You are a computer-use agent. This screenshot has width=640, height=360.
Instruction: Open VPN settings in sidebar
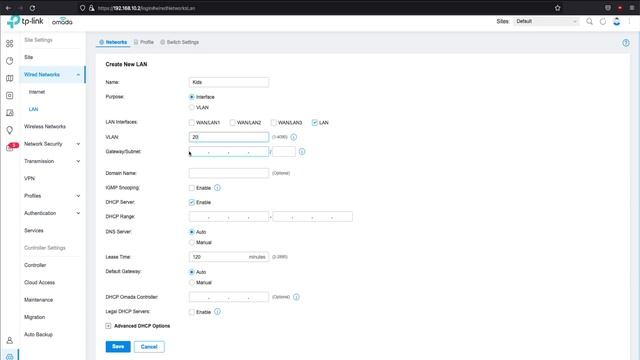[29, 179]
